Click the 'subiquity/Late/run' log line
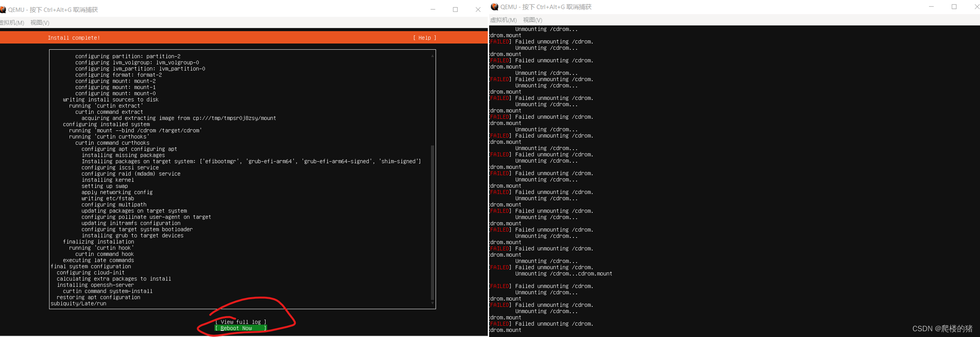The width and height of the screenshot is (980, 337). 79,304
